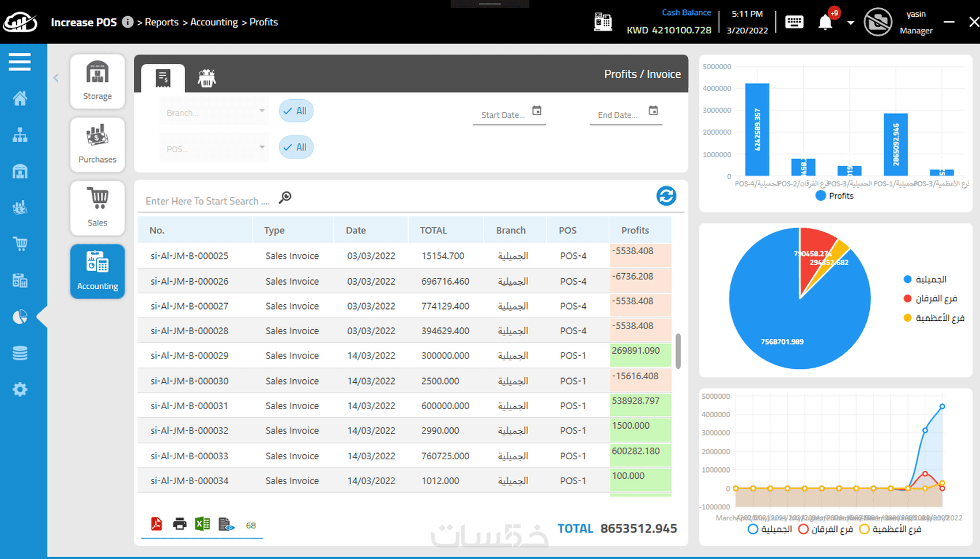This screenshot has height=559, width=980.
Task: Switch to the basket profits tab
Action: tap(206, 78)
